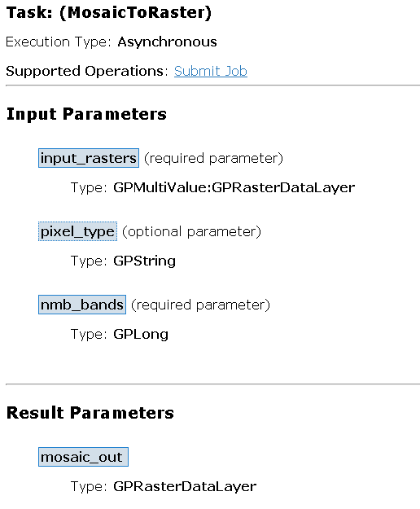Click the GPLong type value
Image resolution: width=420 pixels, height=509 pixels.
pyautogui.click(x=141, y=335)
